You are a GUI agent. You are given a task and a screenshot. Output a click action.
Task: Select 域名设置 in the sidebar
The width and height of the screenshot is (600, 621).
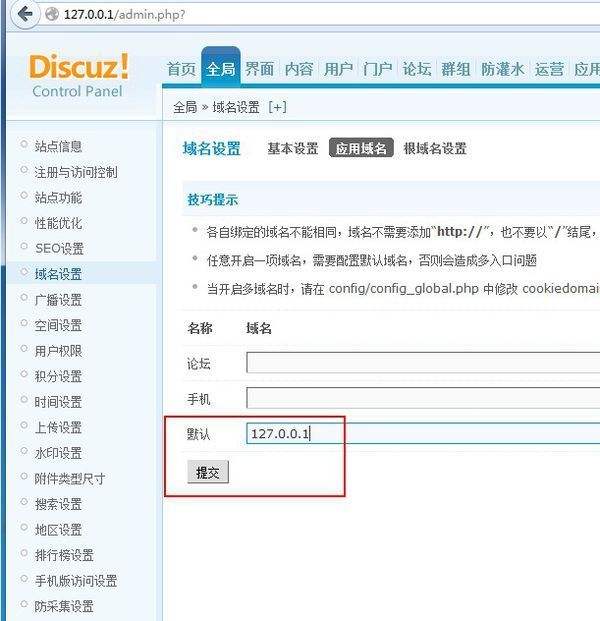58,274
